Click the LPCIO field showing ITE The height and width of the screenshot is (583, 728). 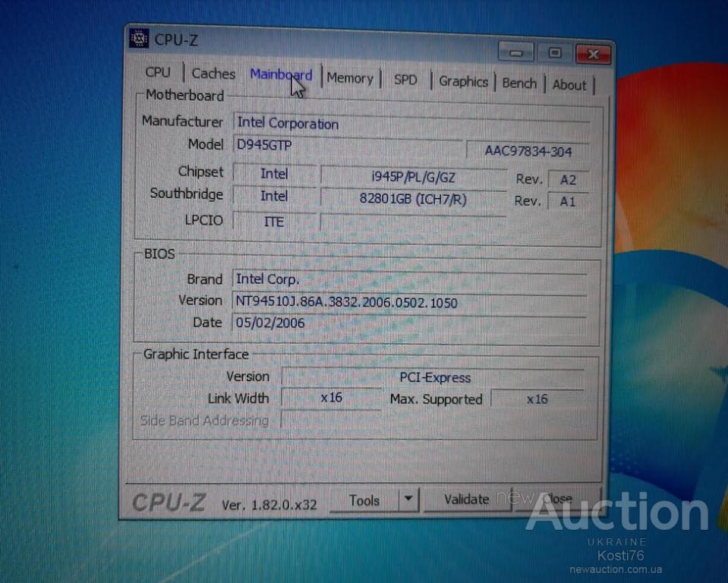(x=274, y=222)
